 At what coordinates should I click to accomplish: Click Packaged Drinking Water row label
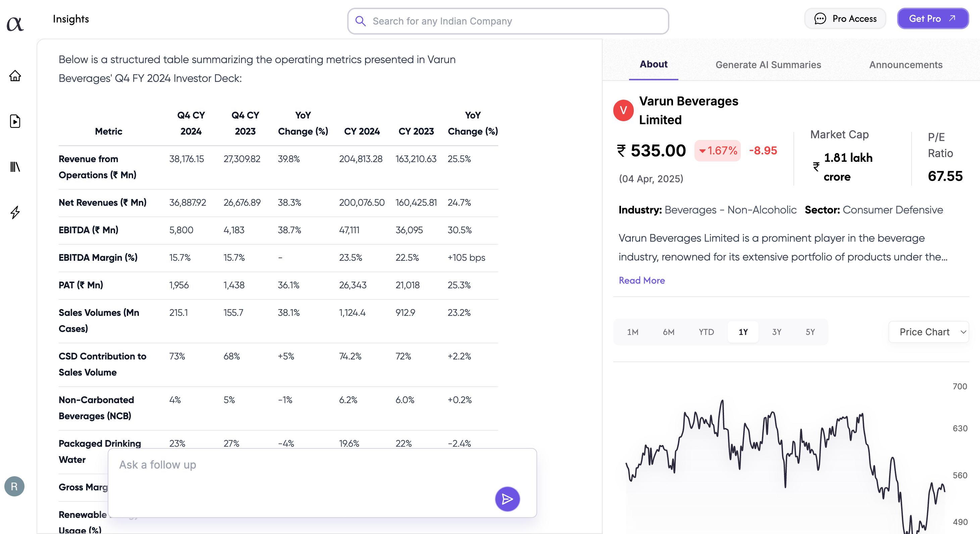[100, 451]
